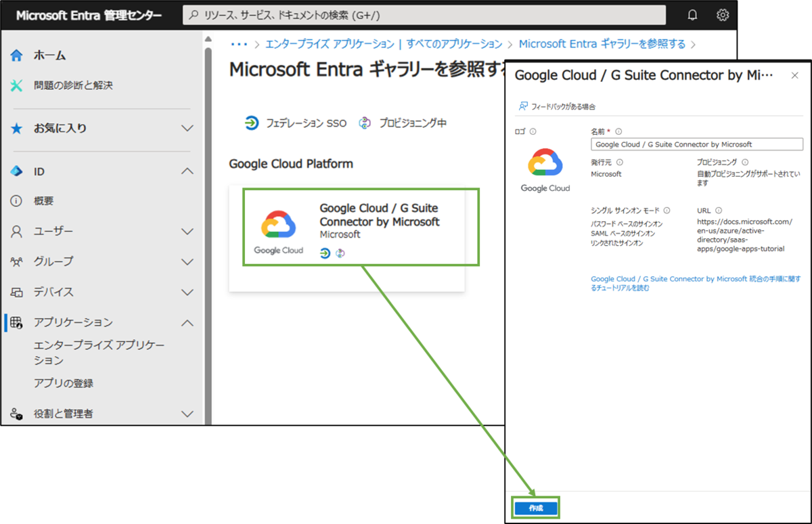The width and height of the screenshot is (812, 524).
Task: Click info icon next to ロゴ
Action: [533, 131]
